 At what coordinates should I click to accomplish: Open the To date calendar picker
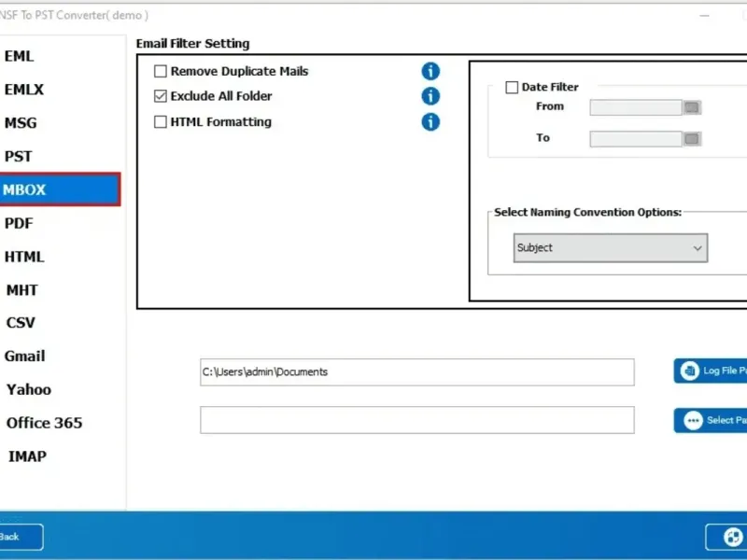[x=692, y=139]
